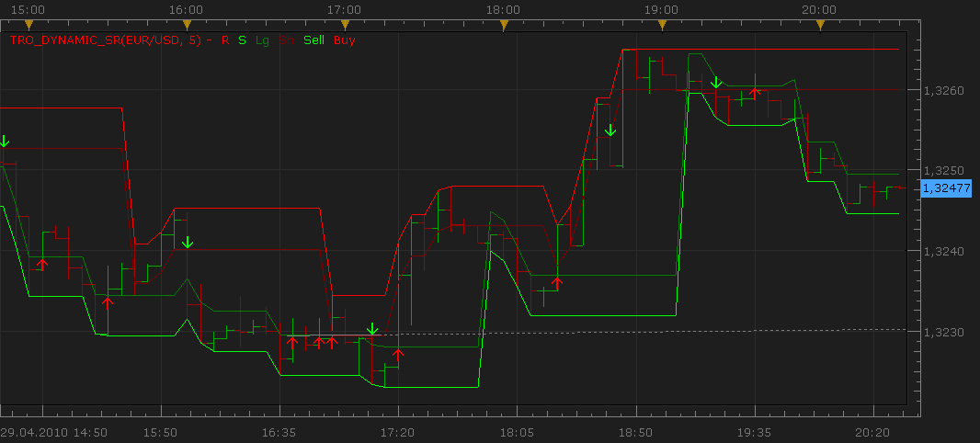Click the Lg legend entry
Screen dimensions: 980x443
[x=263, y=40]
